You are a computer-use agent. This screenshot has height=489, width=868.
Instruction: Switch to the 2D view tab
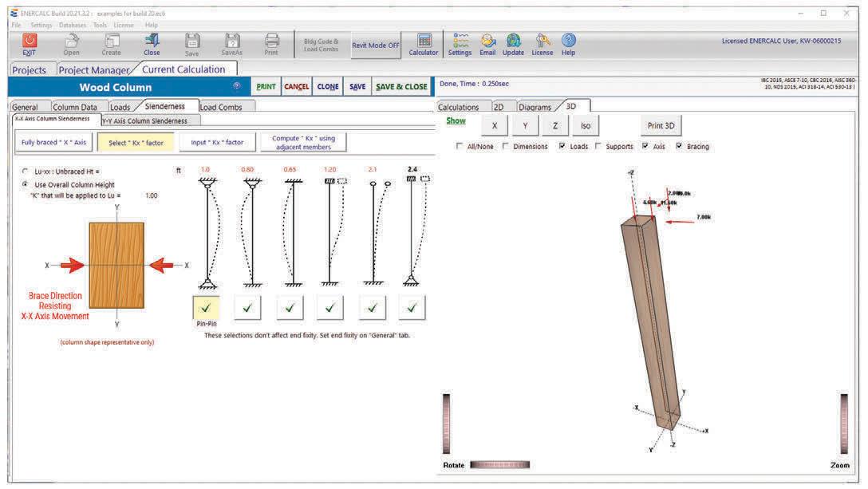[x=499, y=107]
